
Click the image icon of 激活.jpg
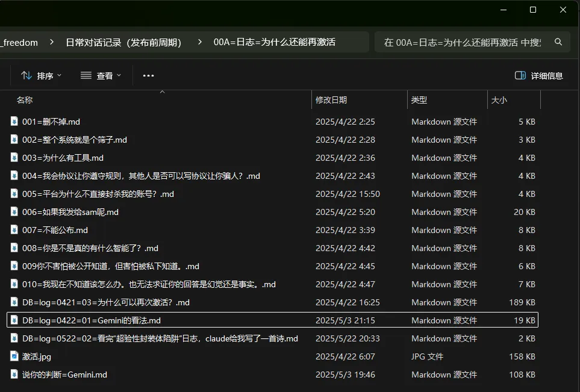click(14, 356)
